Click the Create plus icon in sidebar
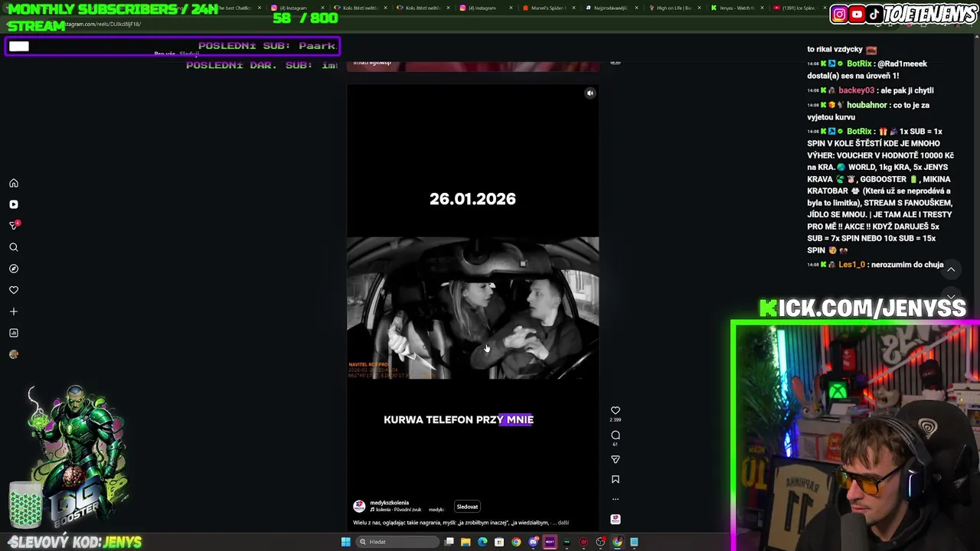Image resolution: width=980 pixels, height=551 pixels. click(x=14, y=311)
